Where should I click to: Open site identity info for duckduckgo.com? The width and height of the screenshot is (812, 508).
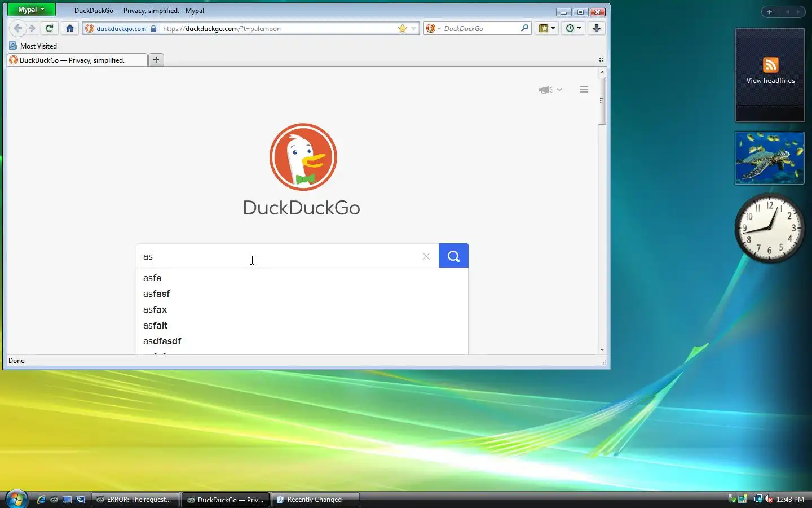[121, 28]
